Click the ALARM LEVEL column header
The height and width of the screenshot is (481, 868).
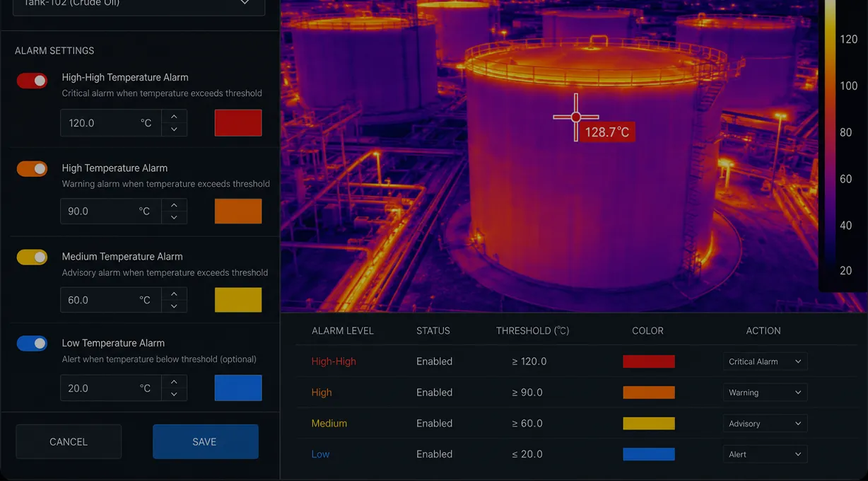point(343,331)
